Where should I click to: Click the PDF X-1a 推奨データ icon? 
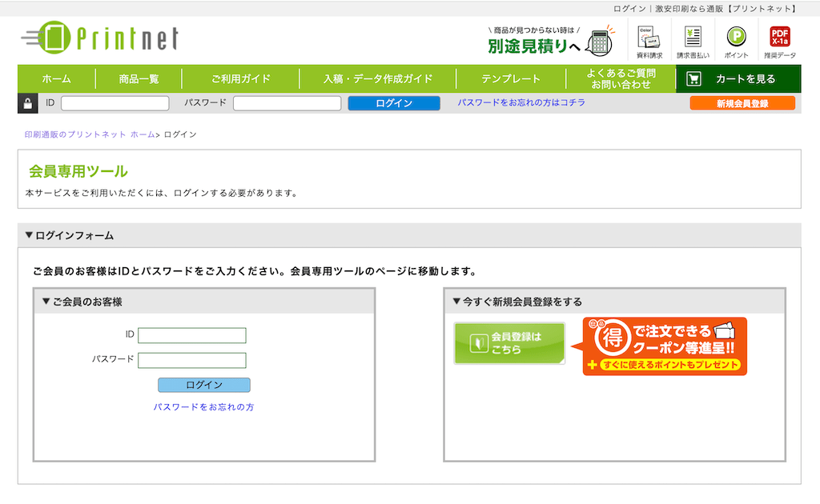point(780,42)
